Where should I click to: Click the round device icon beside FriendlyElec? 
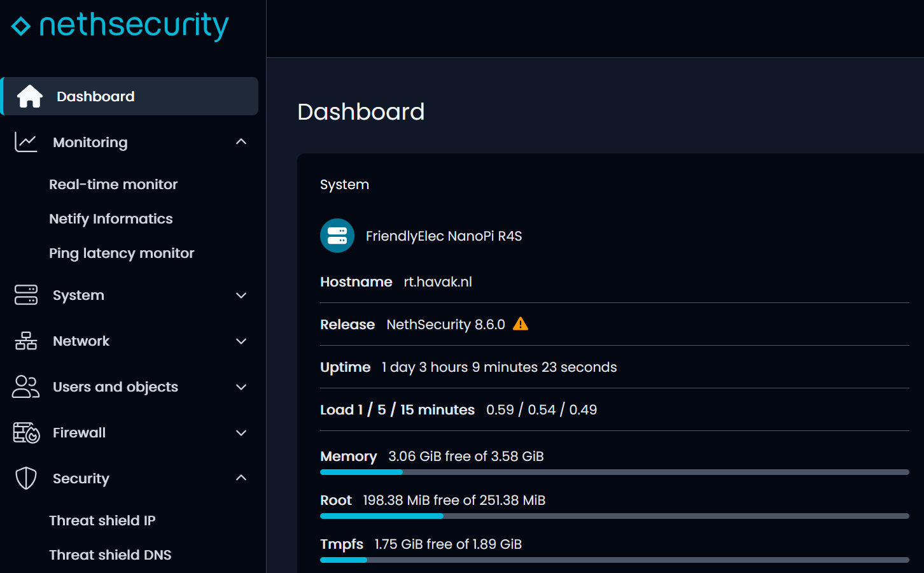pos(337,236)
